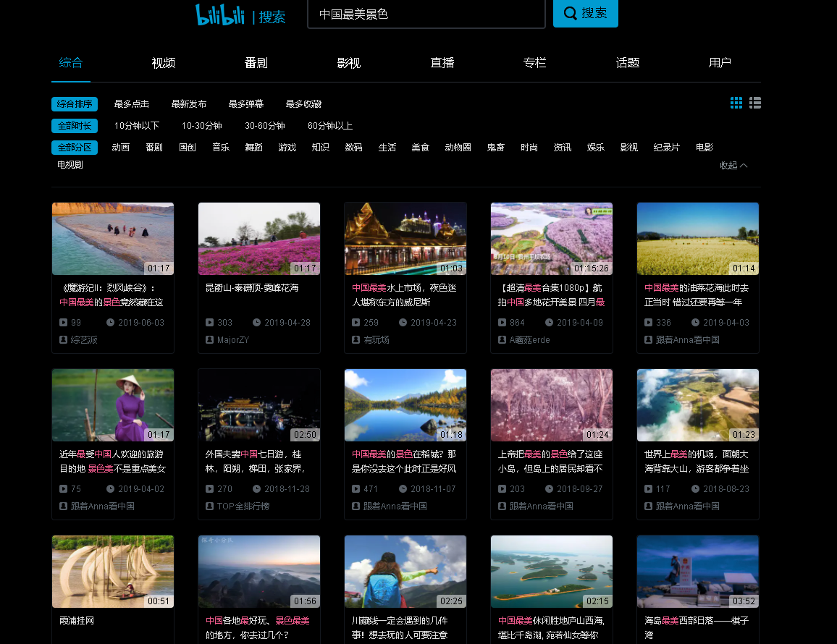Sort results by 最多点击
This screenshot has width=837, height=644.
point(131,104)
